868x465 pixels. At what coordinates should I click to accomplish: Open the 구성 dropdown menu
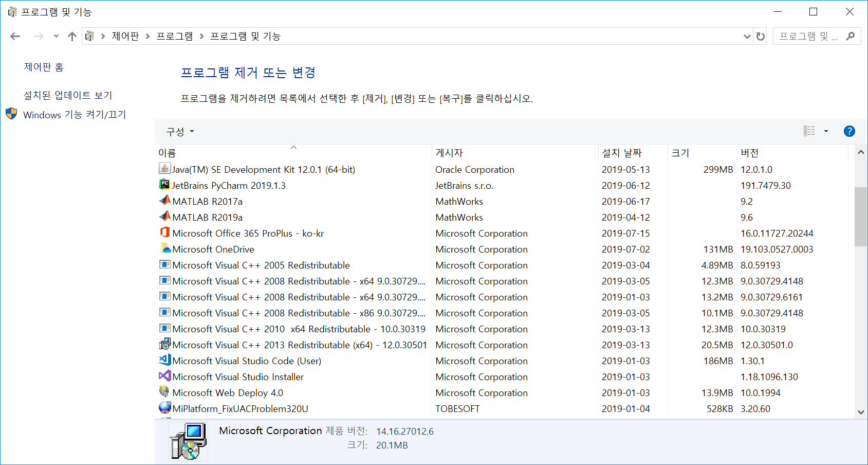[180, 132]
